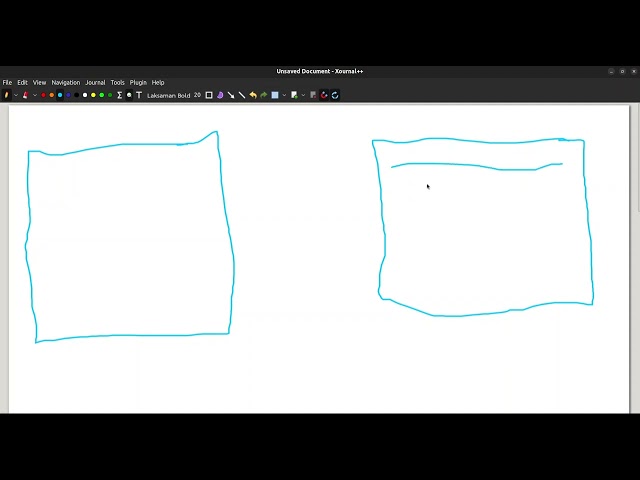The width and height of the screenshot is (640, 480).
Task: Toggle the blue circular arrow icon
Action: [x=335, y=95]
